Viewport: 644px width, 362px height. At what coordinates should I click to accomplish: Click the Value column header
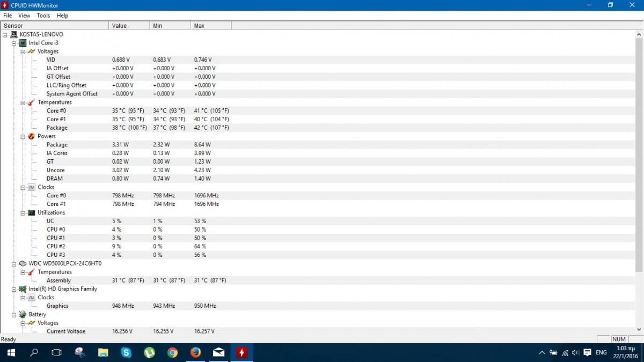129,26
